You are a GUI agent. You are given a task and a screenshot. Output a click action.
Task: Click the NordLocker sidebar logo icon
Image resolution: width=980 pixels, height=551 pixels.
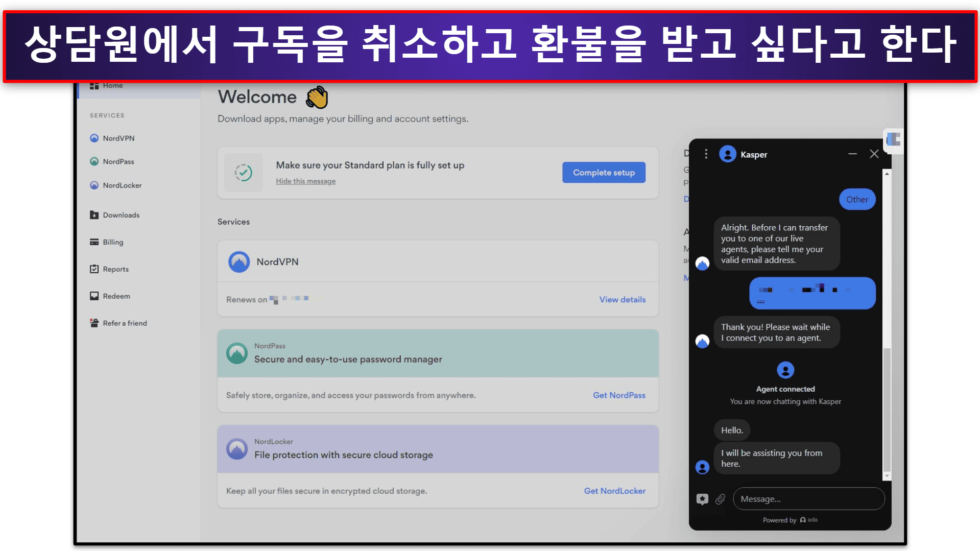[94, 185]
